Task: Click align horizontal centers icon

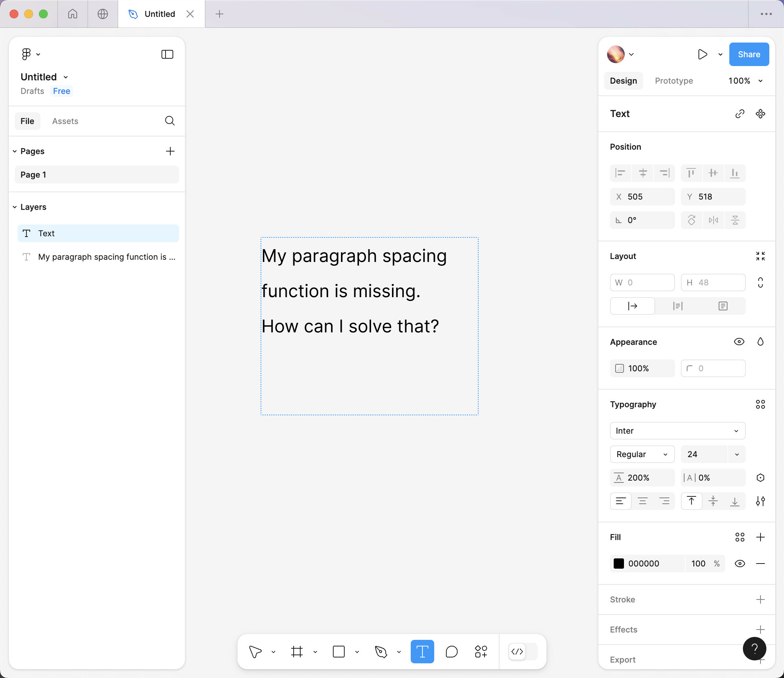Action: coord(642,173)
